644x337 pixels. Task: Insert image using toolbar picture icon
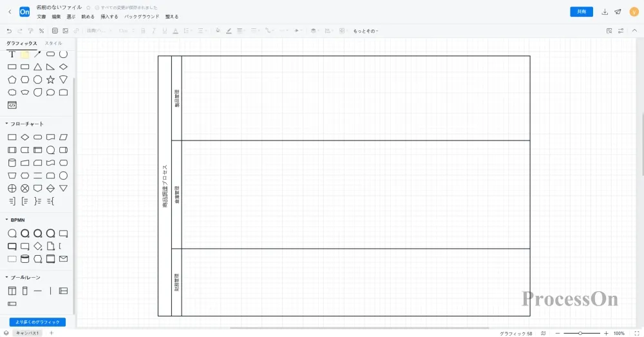tap(65, 30)
